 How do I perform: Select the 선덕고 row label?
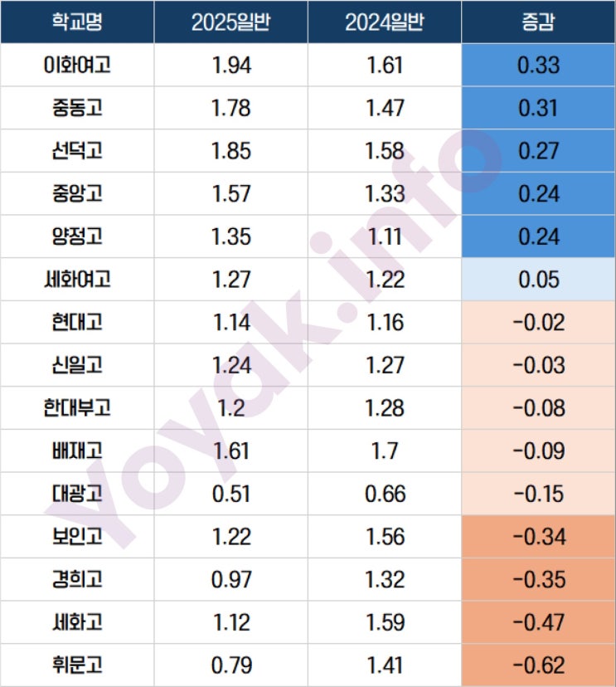(76, 152)
